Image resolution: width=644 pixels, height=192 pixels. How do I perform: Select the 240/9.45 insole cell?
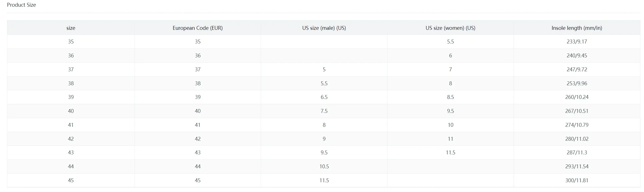(577, 56)
